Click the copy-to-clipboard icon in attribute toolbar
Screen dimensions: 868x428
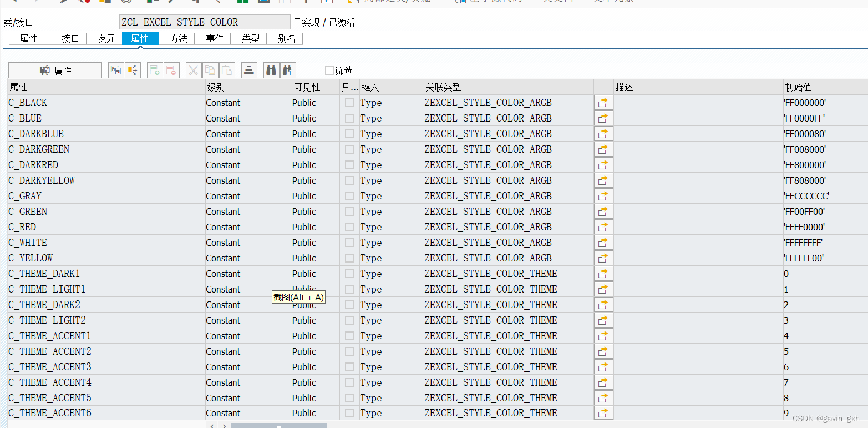(210, 69)
